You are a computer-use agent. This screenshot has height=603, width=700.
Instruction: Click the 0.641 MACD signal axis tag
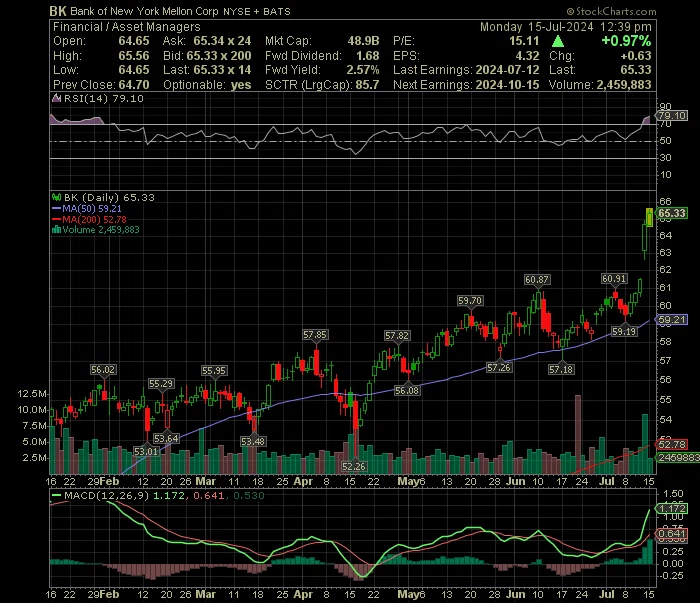tap(672, 534)
